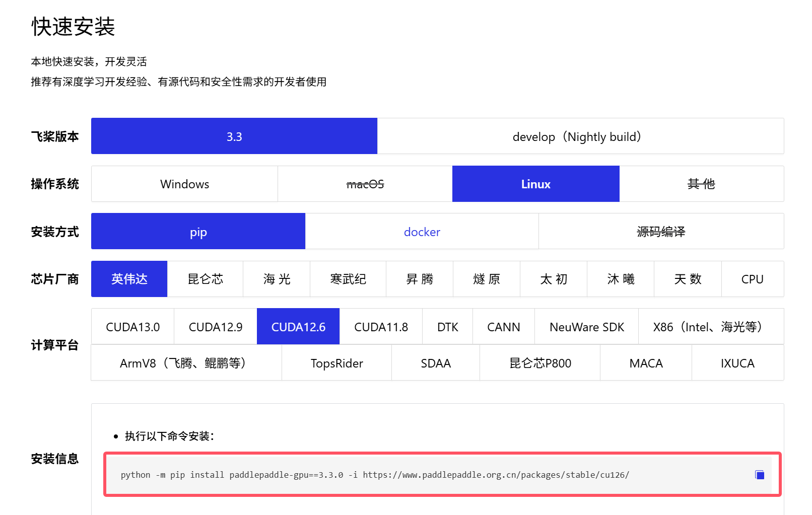Click the 安装信息 row label
The image size is (812, 515).
(x=55, y=459)
